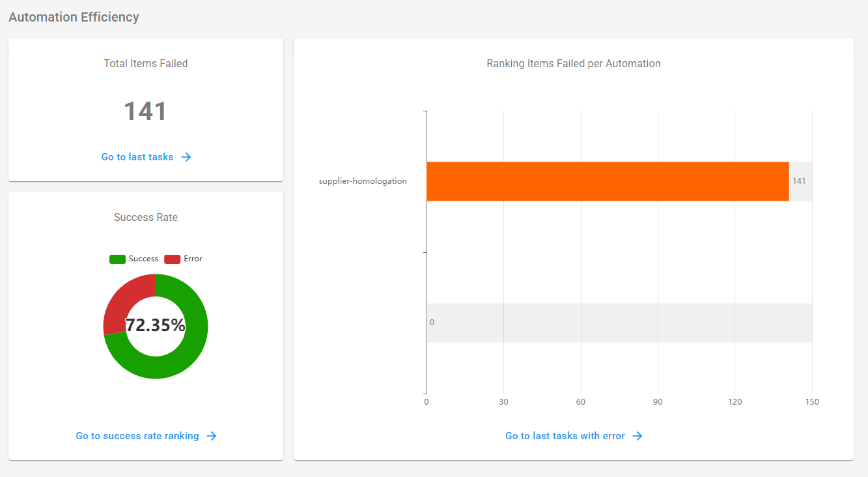This screenshot has height=477, width=868.
Task: Click the arrow icon beside Go to last tasks
Action: pos(186,157)
